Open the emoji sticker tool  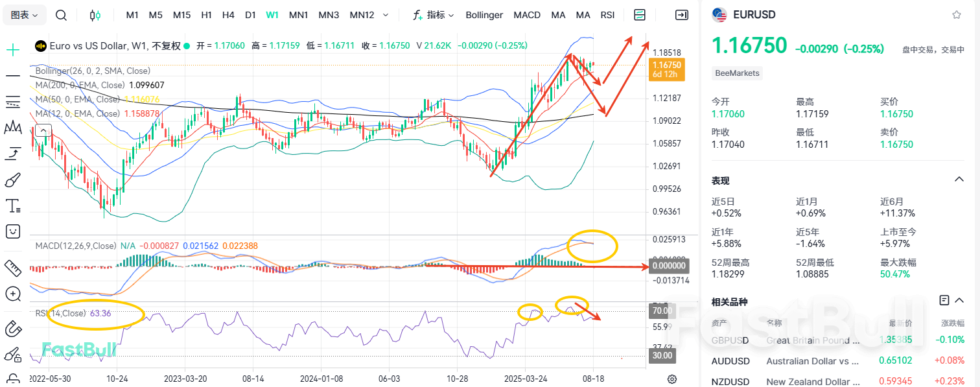click(x=13, y=231)
